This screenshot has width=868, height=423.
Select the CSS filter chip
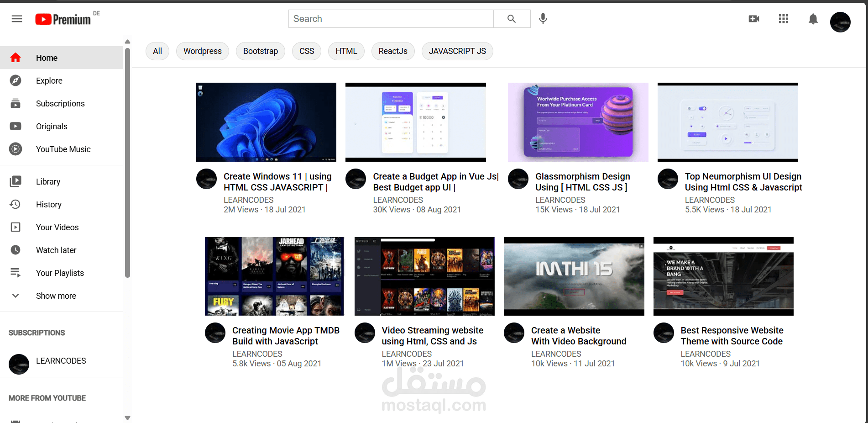pyautogui.click(x=307, y=51)
